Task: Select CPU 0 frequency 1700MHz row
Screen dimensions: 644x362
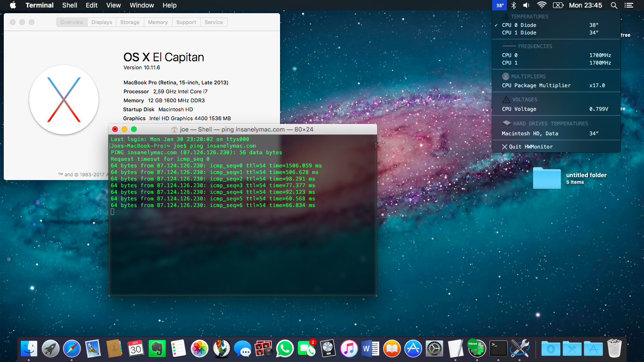Action: 556,55
